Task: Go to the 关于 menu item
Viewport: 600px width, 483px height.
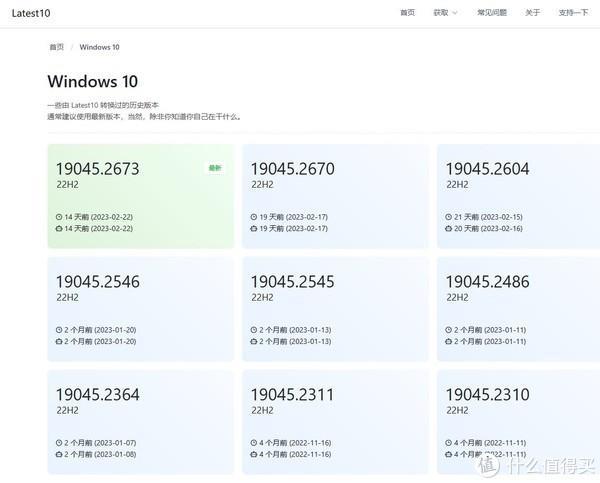Action: click(533, 13)
